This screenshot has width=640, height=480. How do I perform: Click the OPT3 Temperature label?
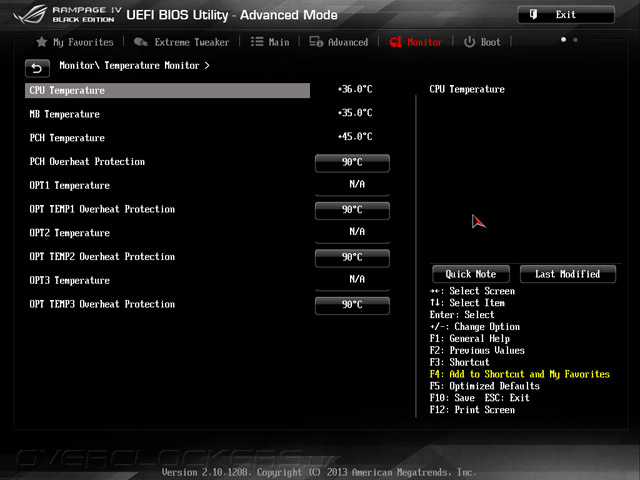69,280
